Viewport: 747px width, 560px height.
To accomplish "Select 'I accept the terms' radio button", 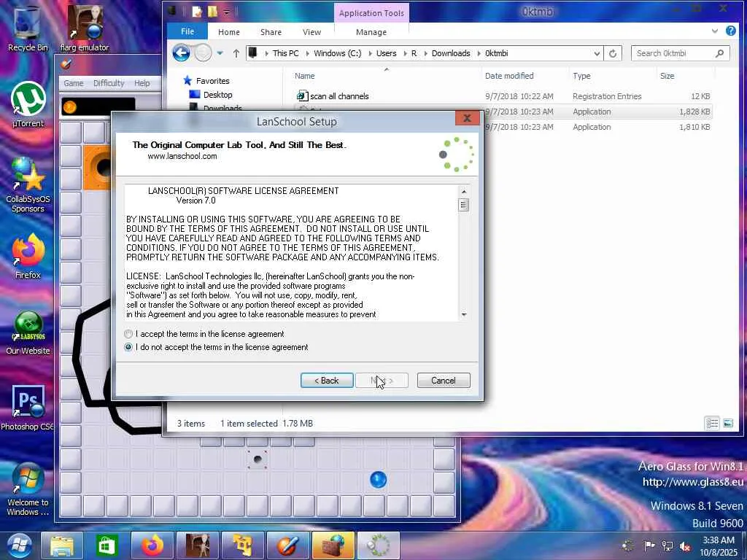I will pyautogui.click(x=128, y=334).
